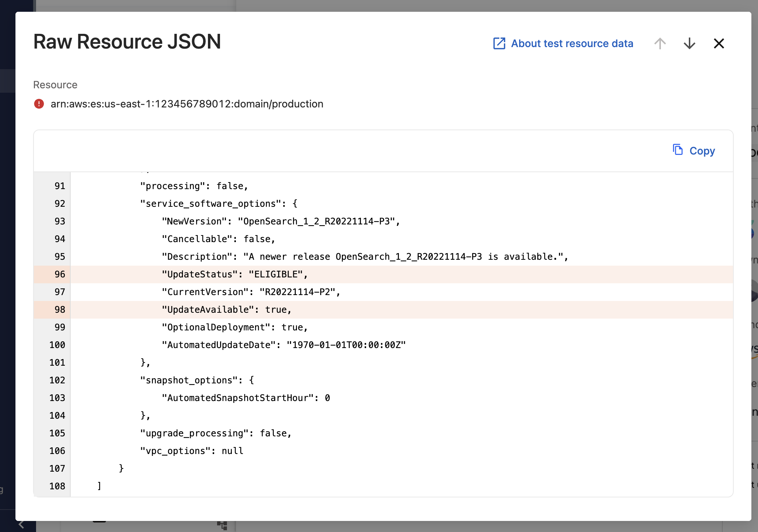
Task: Click the red error status icon
Action: point(39,104)
